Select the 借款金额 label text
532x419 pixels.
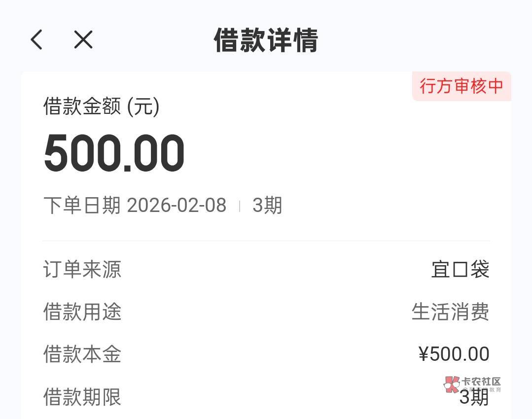coord(82,106)
